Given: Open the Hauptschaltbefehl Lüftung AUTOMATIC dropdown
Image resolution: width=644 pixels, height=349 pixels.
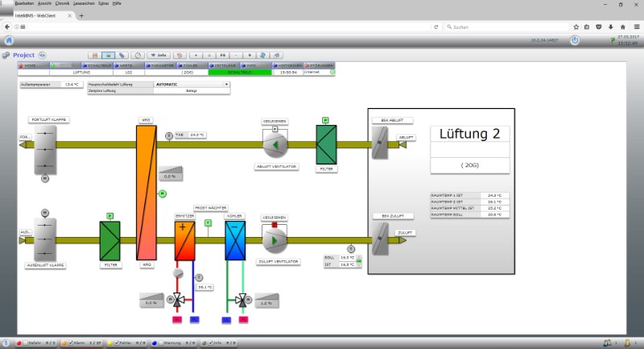Looking at the screenshot, I should [x=226, y=84].
